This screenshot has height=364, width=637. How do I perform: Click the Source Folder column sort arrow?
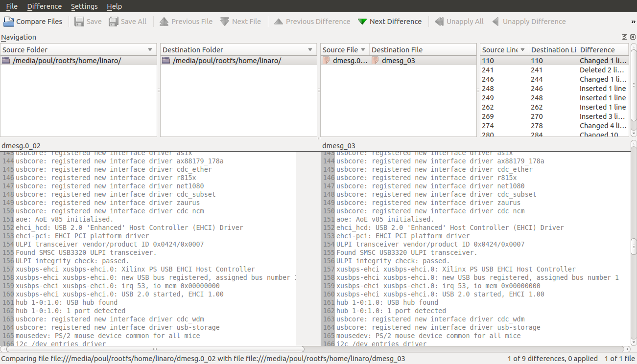(x=150, y=50)
